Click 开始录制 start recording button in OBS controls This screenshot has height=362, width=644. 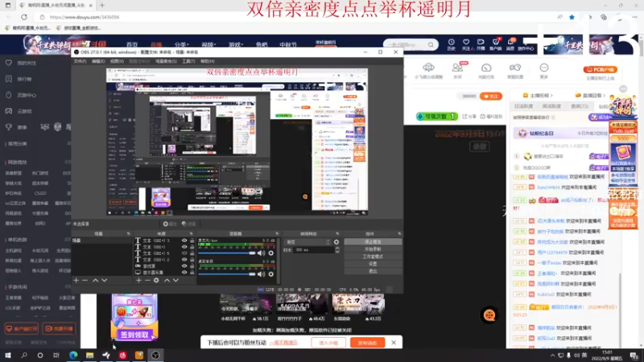tap(373, 249)
